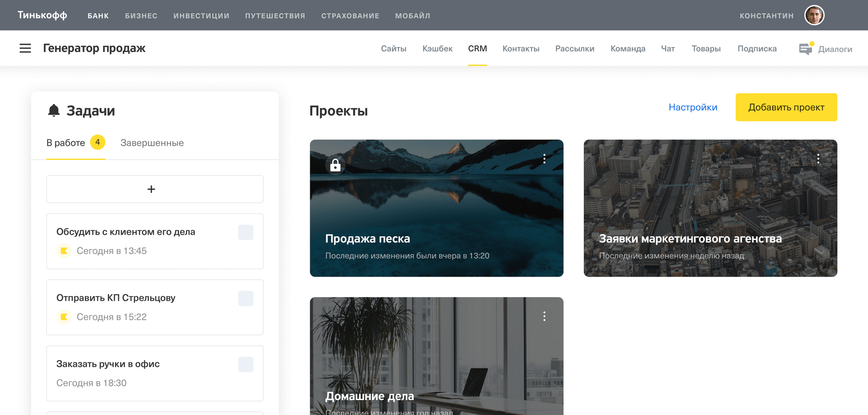Click task title Заказать ручки в офис

click(x=108, y=364)
